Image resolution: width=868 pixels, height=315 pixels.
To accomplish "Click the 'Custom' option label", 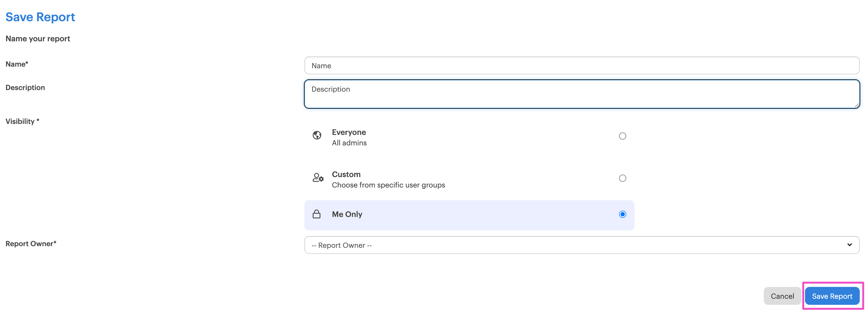I will 346,174.
